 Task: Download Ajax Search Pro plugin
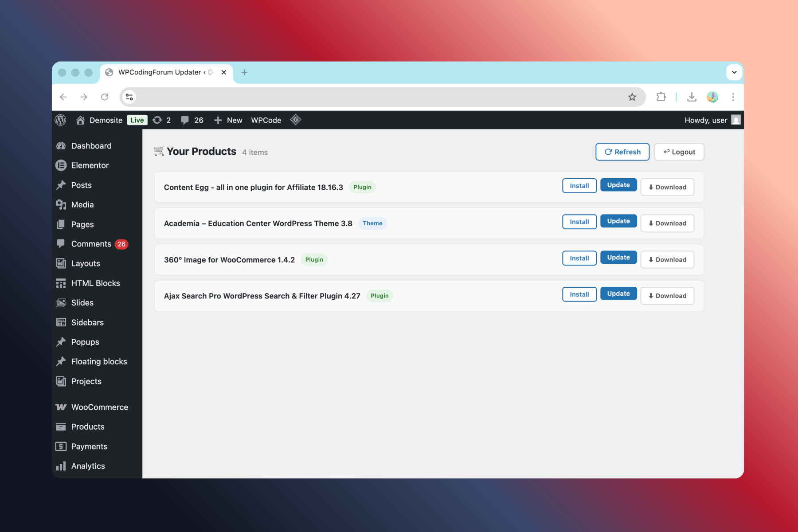(667, 296)
